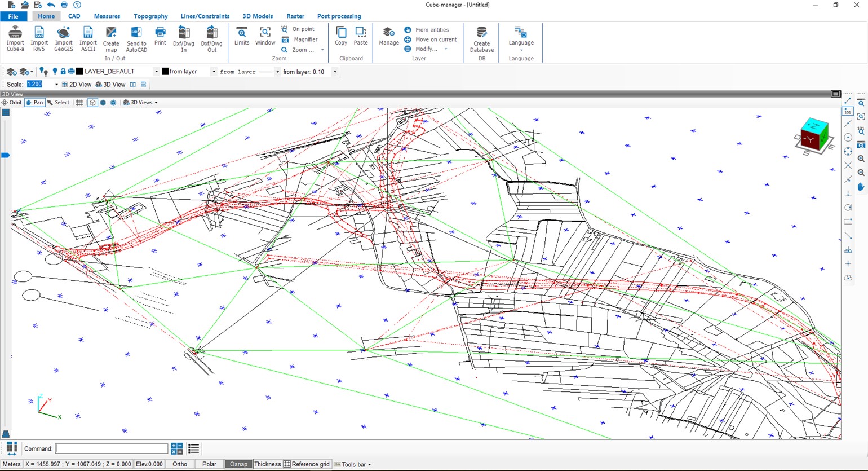Disable the Osnap toggle

point(238,464)
